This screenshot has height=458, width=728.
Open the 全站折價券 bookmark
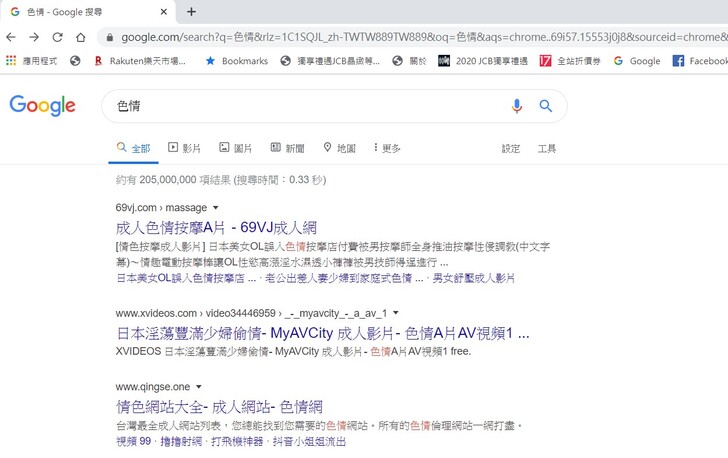[570, 61]
